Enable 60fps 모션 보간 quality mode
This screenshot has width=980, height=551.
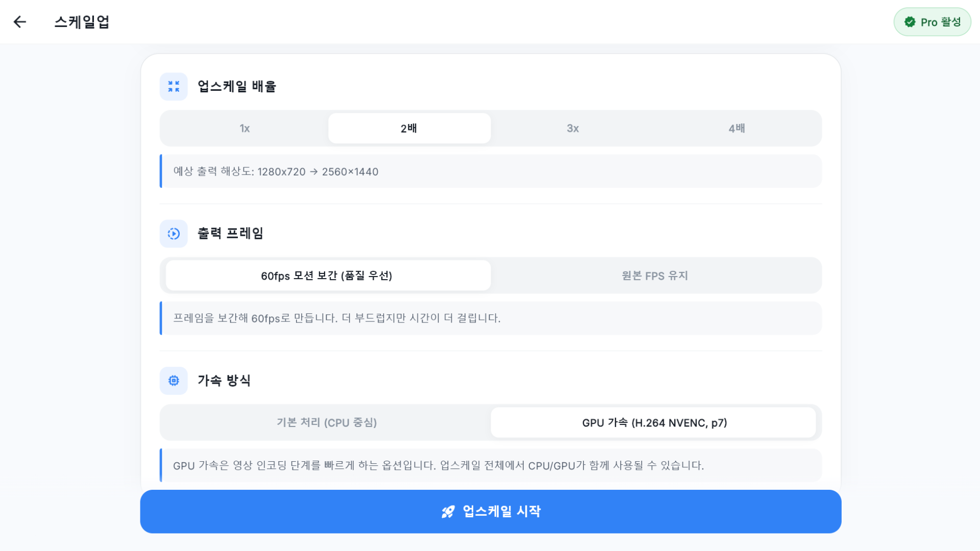click(x=327, y=275)
